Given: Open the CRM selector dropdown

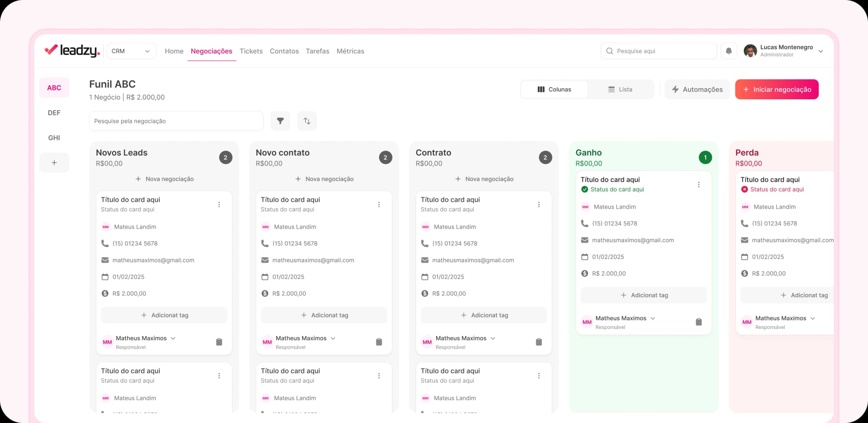Looking at the screenshot, I should [x=131, y=50].
